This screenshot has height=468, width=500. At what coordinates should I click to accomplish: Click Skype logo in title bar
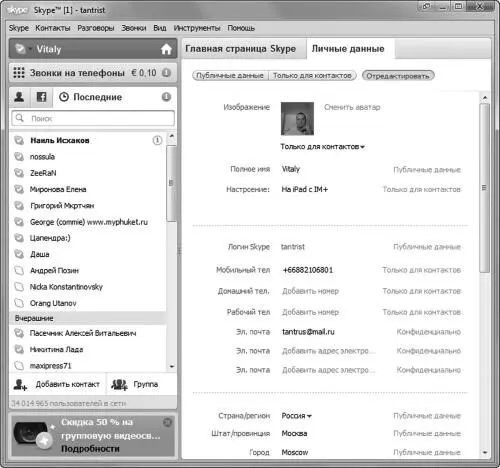coord(18,10)
